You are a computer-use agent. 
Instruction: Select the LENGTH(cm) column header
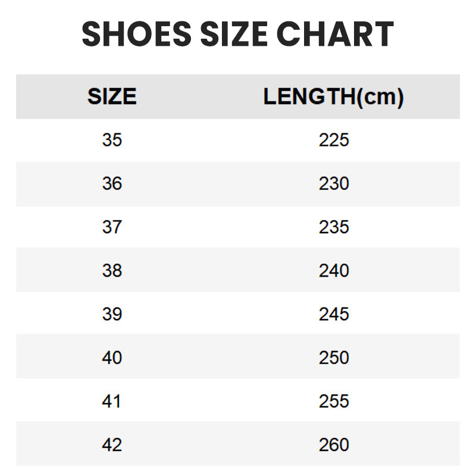click(x=333, y=96)
